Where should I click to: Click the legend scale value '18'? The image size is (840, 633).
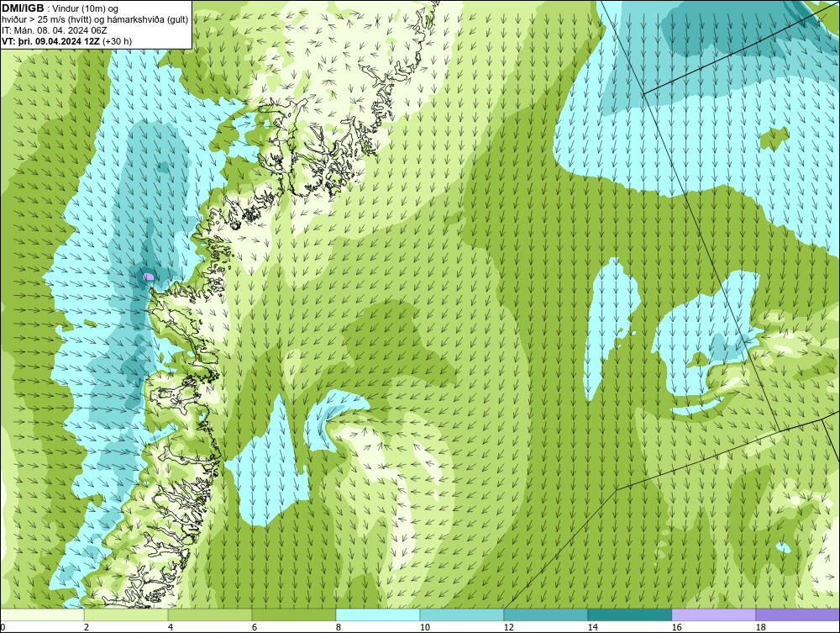(x=760, y=627)
